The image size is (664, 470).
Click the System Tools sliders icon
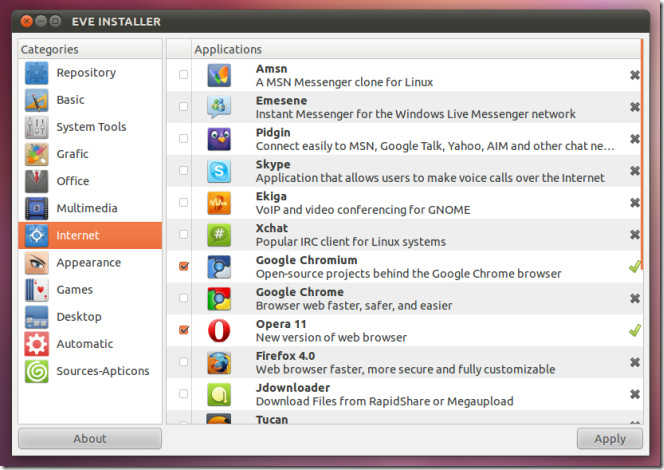click(x=36, y=127)
